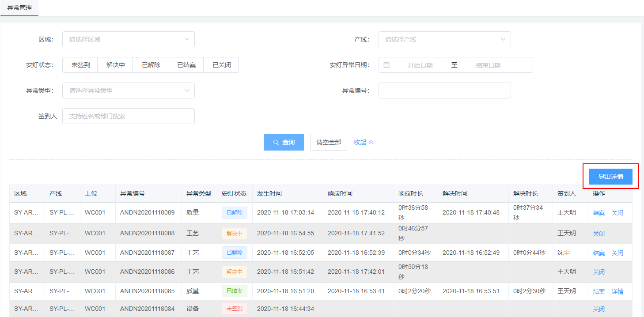
Task: Click 结案 for ANDN20201118089
Action: pyautogui.click(x=599, y=213)
